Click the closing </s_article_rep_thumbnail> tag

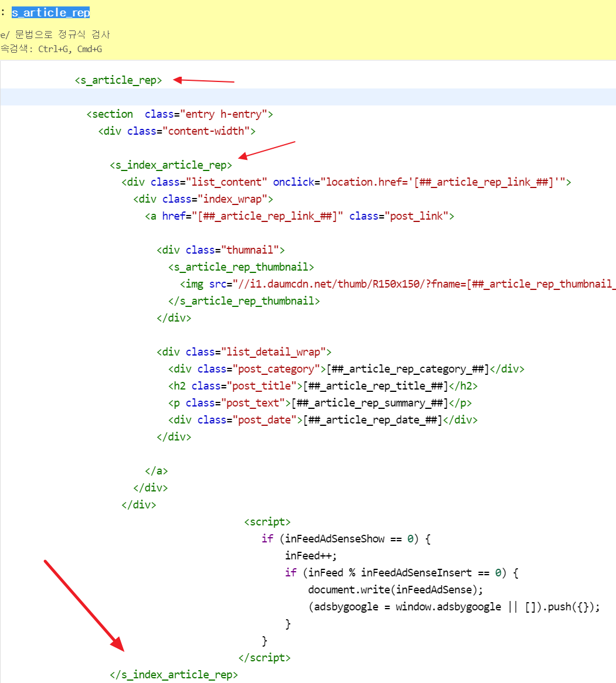click(x=244, y=301)
